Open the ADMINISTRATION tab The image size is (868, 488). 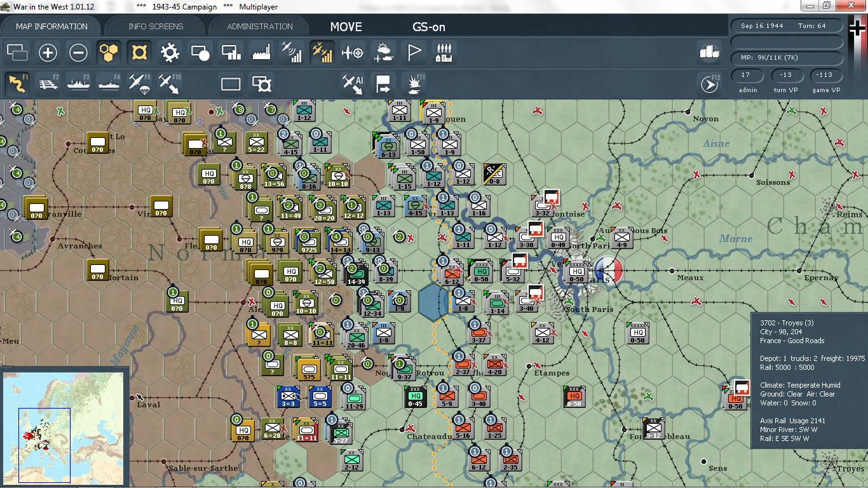pos(260,26)
